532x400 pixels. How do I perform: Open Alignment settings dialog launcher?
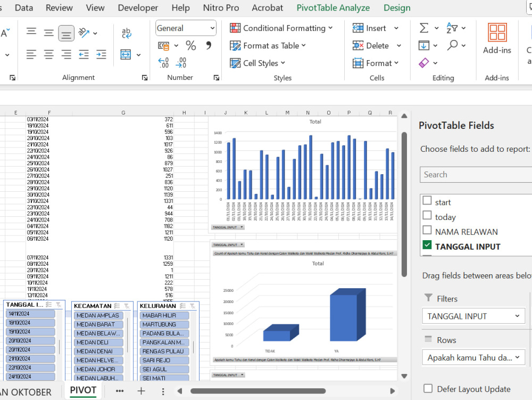click(x=145, y=78)
